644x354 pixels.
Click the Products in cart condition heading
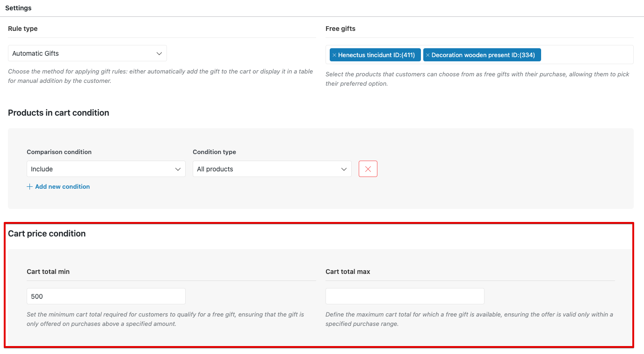(x=58, y=113)
